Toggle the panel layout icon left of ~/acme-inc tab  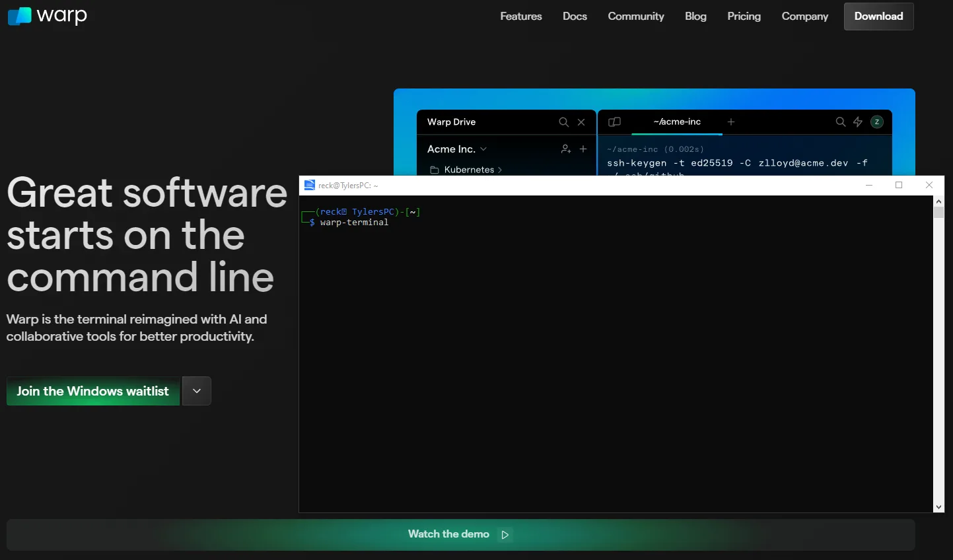614,122
